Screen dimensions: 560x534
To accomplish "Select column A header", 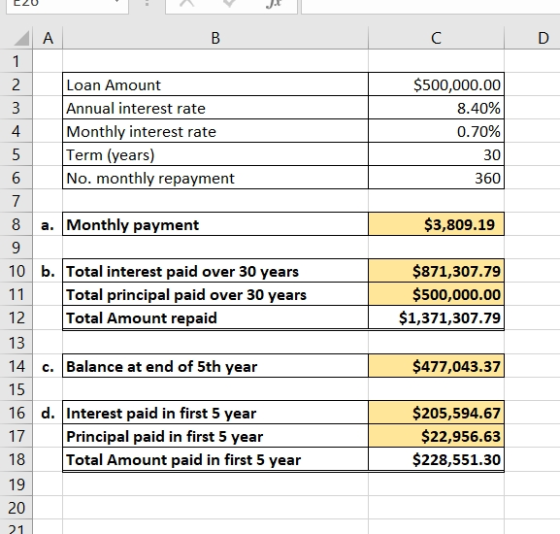I will tap(48, 38).
